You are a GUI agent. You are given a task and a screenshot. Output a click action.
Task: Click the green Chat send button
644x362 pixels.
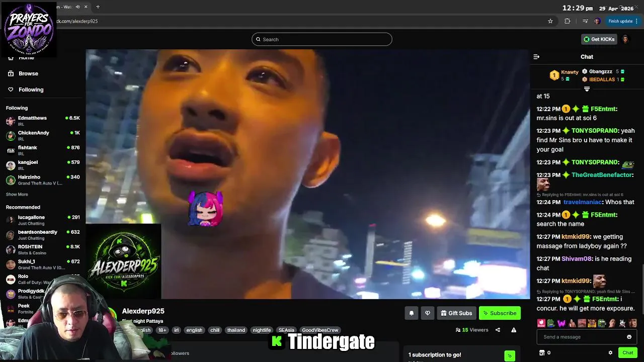click(x=627, y=353)
